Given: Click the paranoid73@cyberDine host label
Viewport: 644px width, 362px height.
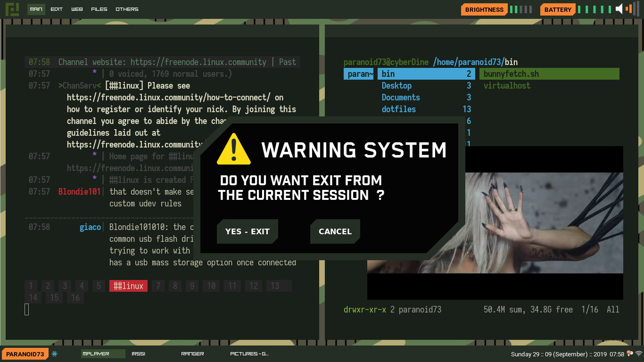Looking at the screenshot, I should 386,62.
